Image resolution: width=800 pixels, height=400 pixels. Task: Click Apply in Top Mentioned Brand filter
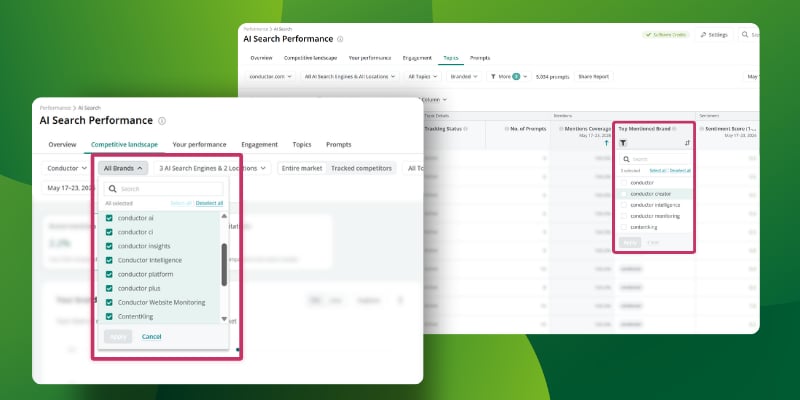pos(630,242)
